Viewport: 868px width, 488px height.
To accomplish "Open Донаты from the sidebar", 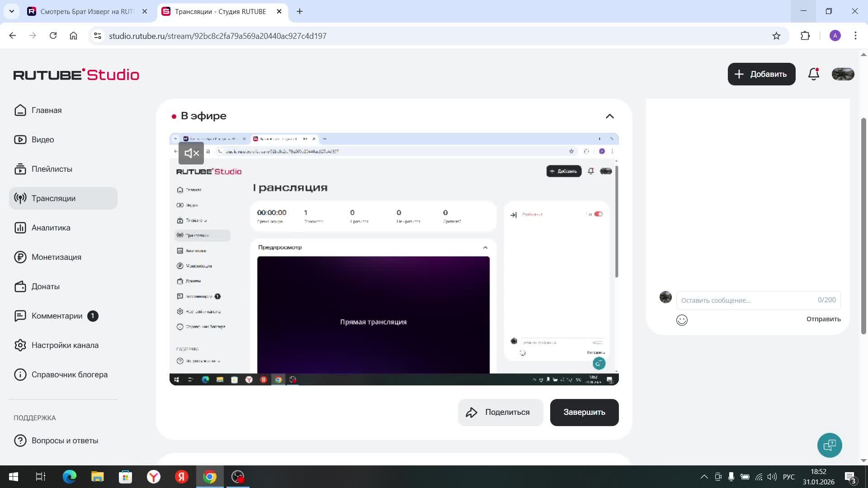I will pos(45,286).
